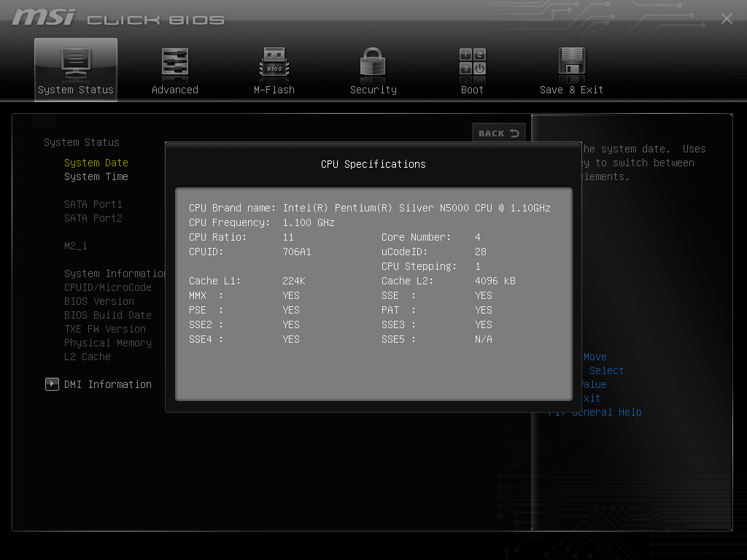This screenshot has height=560, width=747.
Task: Click the CPUID/MicroCode row
Action: (x=108, y=287)
